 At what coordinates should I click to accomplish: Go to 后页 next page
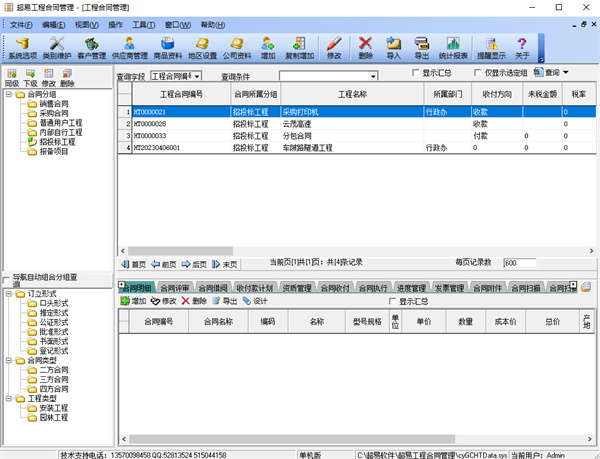(194, 264)
